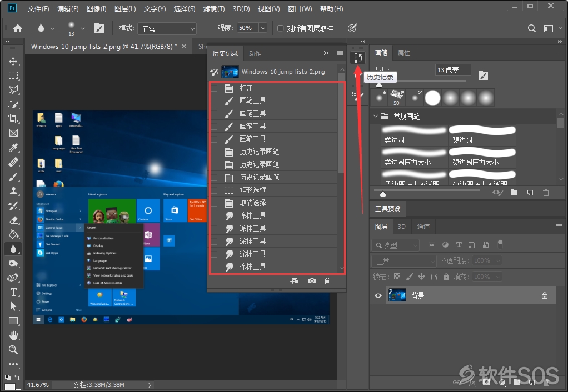Select the 硬边圆压力大小 brush preset

coord(482,158)
